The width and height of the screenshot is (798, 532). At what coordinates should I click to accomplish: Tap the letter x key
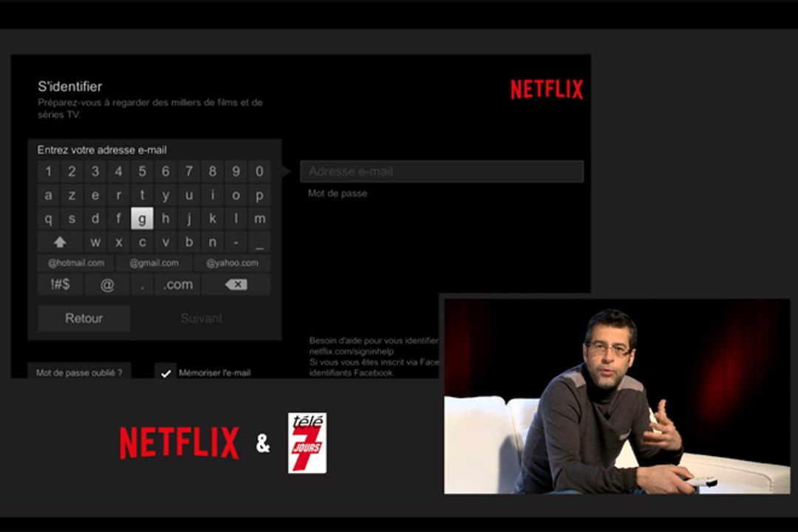[118, 242]
